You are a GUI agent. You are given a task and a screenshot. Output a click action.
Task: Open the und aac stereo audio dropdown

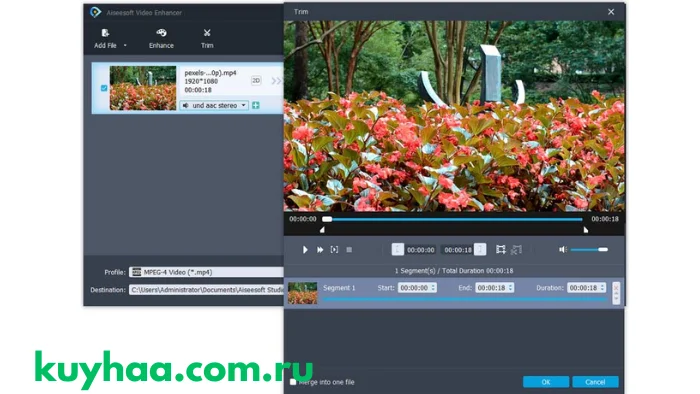(x=214, y=105)
